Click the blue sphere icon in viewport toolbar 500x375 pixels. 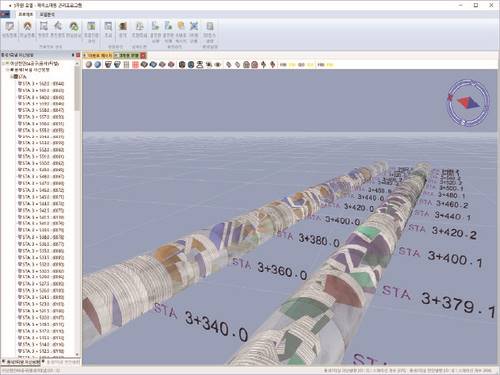pyautogui.click(x=98, y=64)
